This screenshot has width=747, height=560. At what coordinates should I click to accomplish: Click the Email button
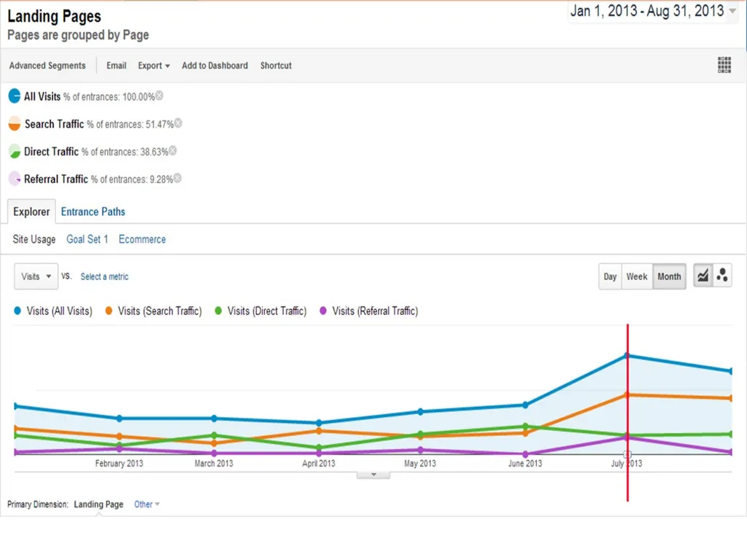coord(116,66)
